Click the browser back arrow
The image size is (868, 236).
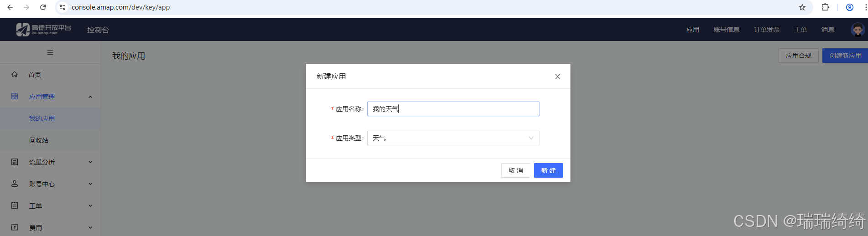[10, 7]
